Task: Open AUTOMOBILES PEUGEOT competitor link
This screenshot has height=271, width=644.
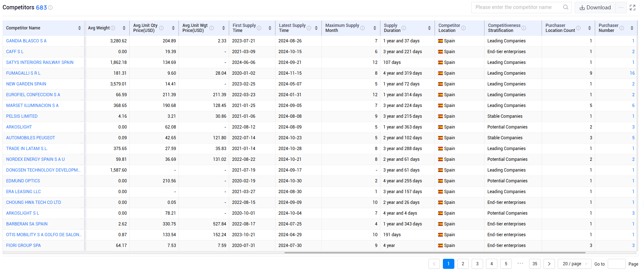Action: [31, 138]
